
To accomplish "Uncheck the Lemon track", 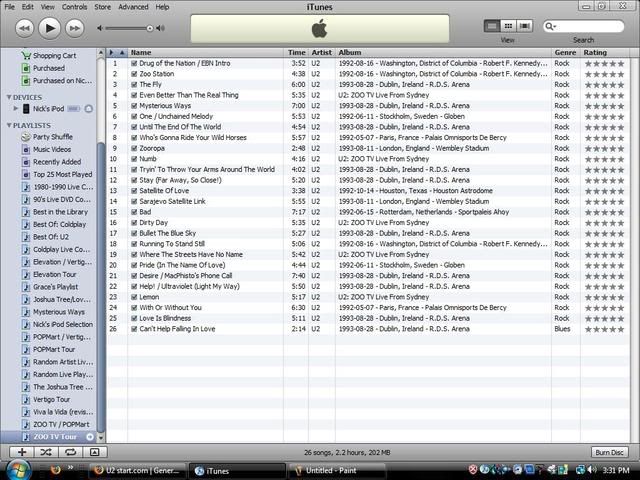I will (x=134, y=297).
